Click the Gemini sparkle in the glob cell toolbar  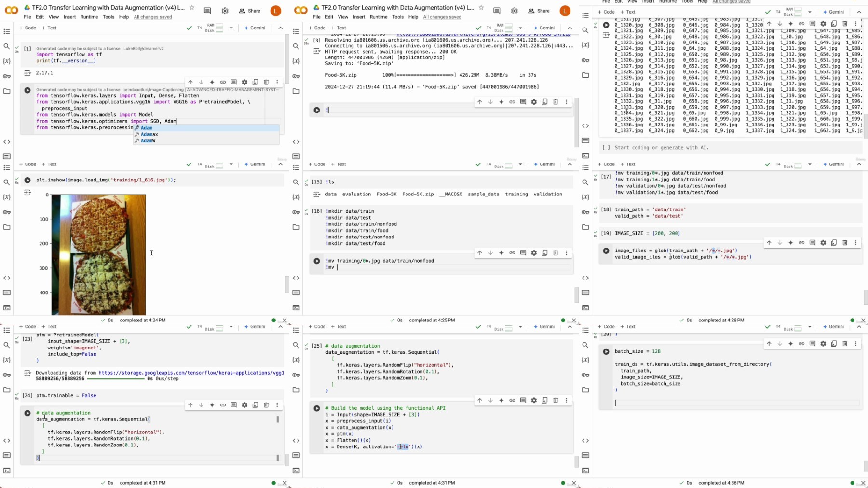coord(791,243)
